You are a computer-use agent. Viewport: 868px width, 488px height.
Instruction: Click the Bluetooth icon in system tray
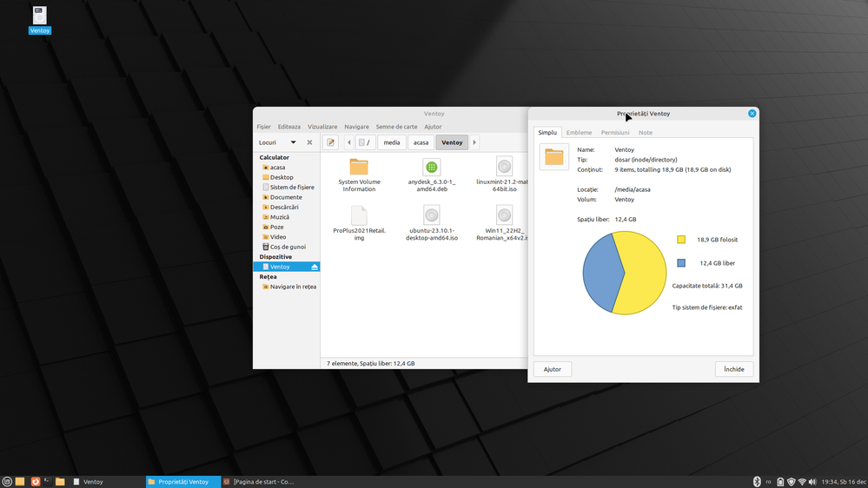[757, 481]
